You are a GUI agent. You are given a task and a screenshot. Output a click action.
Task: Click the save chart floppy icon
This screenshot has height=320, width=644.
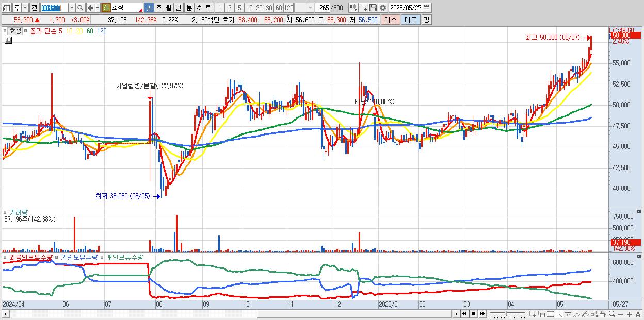click(373, 8)
